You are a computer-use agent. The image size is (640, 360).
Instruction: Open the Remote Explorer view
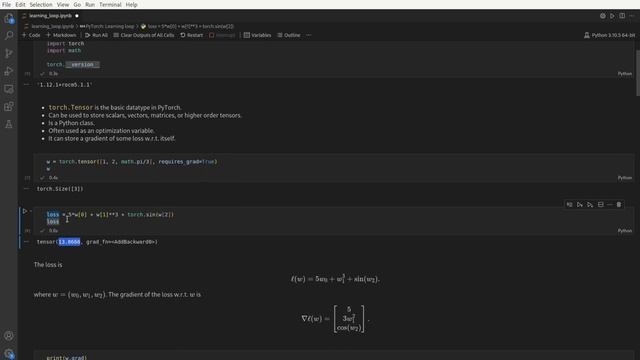pos(9,89)
